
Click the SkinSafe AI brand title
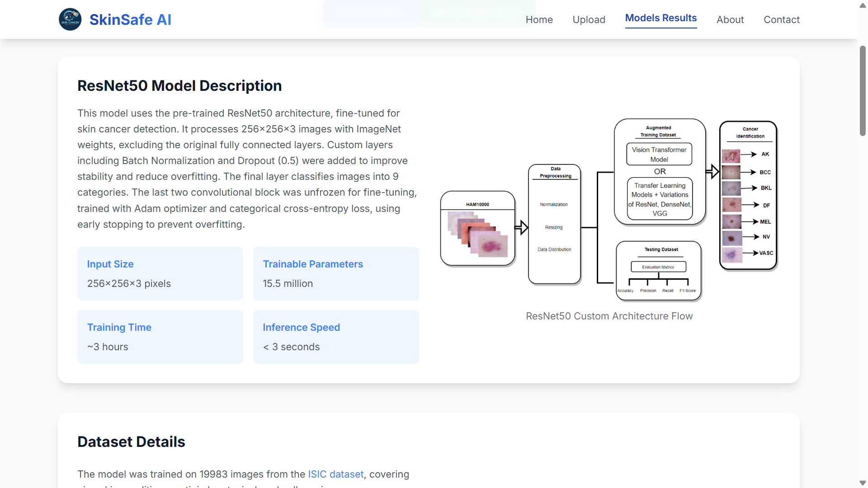pyautogui.click(x=130, y=19)
